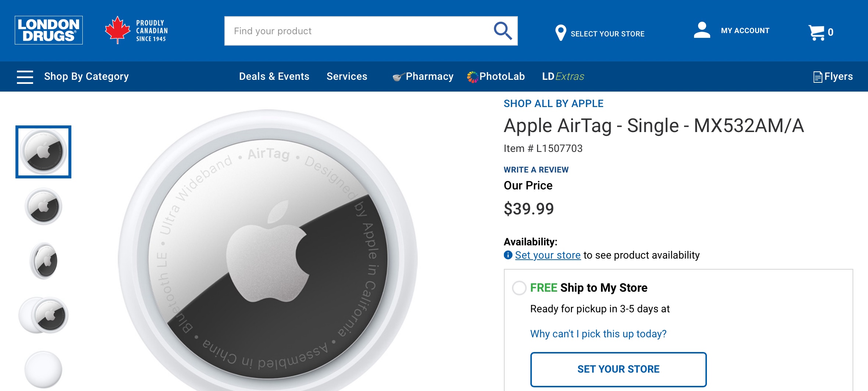Click the Flyers document icon
Viewport: 868px width, 391px height.
point(817,77)
